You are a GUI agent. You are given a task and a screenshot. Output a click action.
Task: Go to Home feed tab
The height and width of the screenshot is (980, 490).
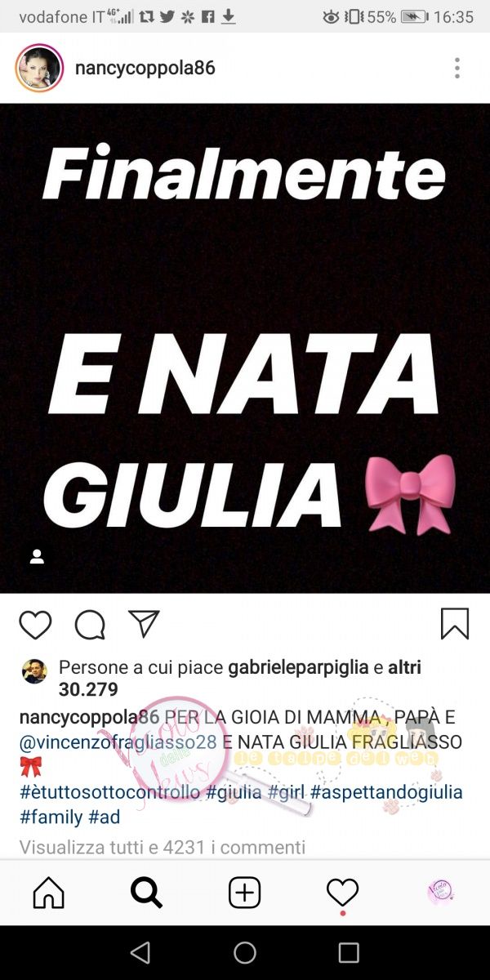click(x=48, y=893)
